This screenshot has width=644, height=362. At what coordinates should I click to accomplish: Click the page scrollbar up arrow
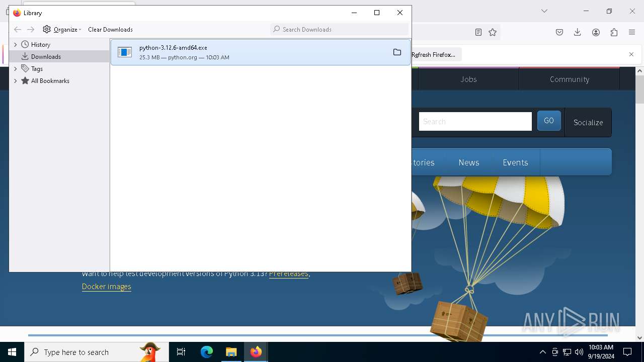click(639, 71)
